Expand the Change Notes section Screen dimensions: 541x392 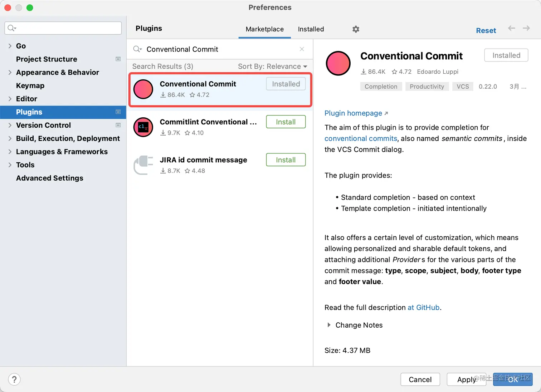click(329, 325)
